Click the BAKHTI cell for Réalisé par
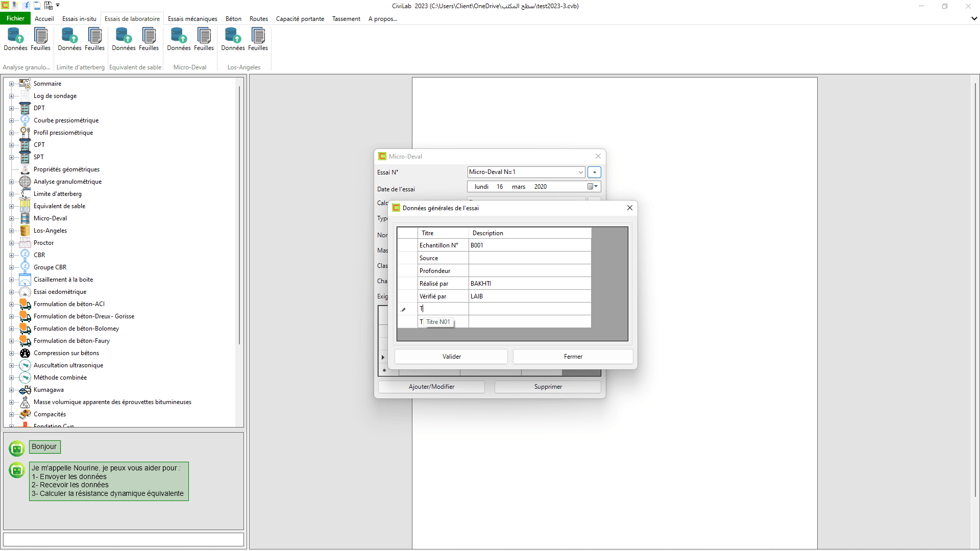This screenshot has width=980, height=551. [530, 284]
